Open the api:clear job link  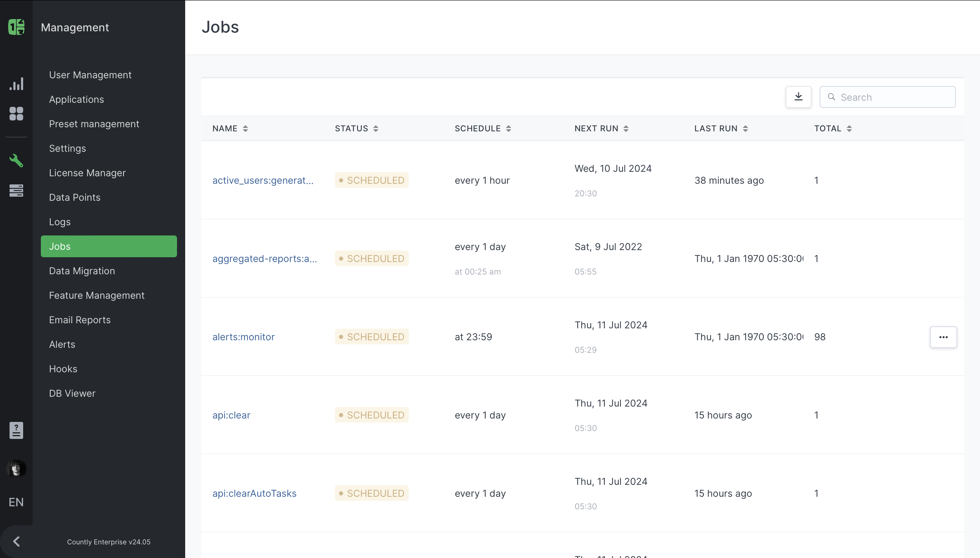point(231,415)
